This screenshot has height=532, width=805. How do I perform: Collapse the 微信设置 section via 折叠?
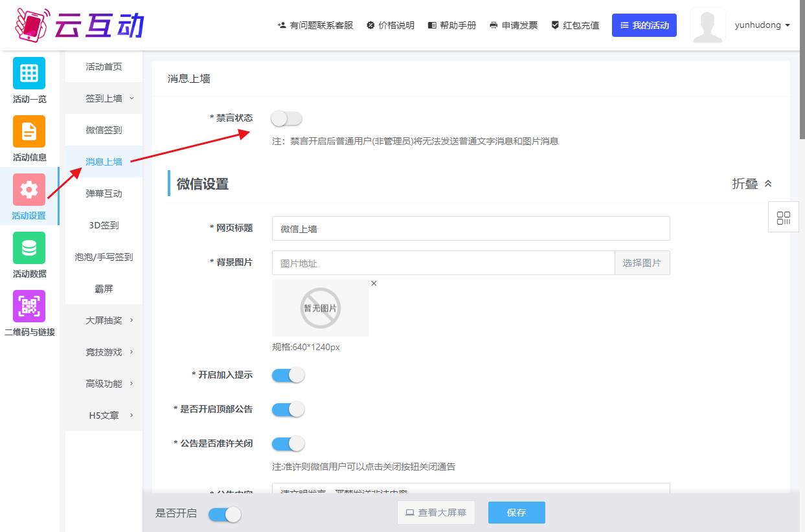pyautogui.click(x=751, y=184)
